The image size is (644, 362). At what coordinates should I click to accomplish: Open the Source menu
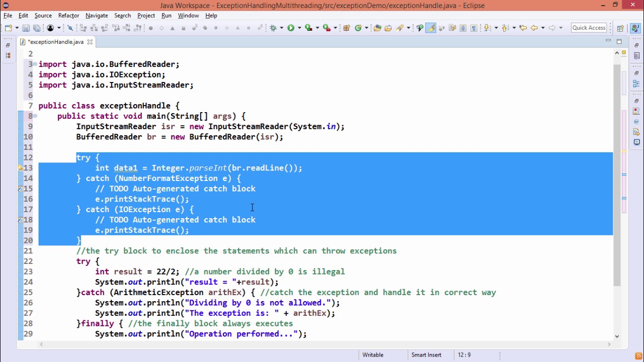[43, 16]
